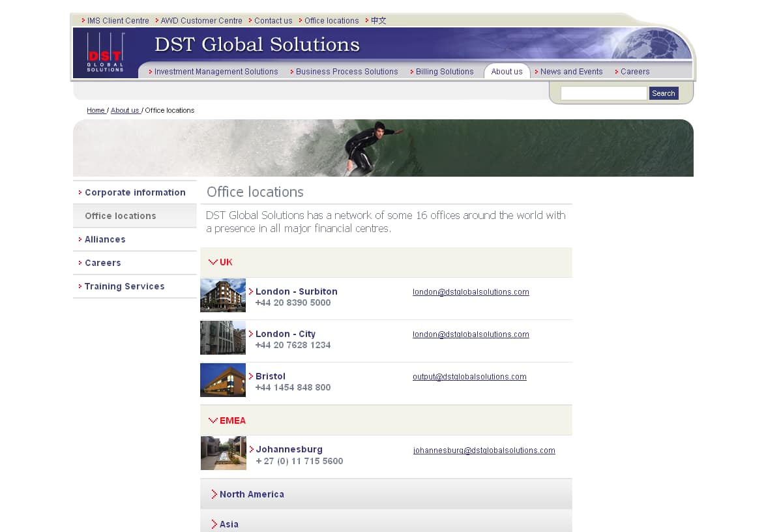Focus the search text field
The height and width of the screenshot is (532, 766).
click(603, 93)
